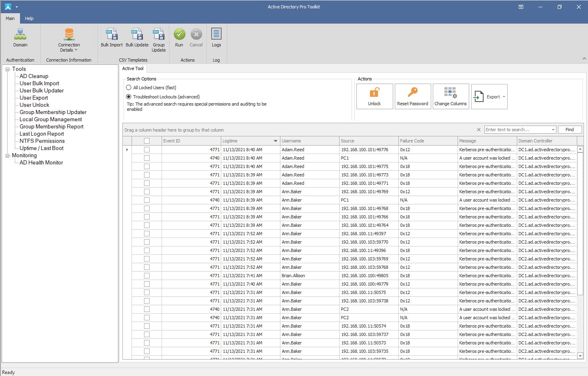Collapse the Monitoring tree node
Viewport: 588px width, 376px height.
point(7,156)
